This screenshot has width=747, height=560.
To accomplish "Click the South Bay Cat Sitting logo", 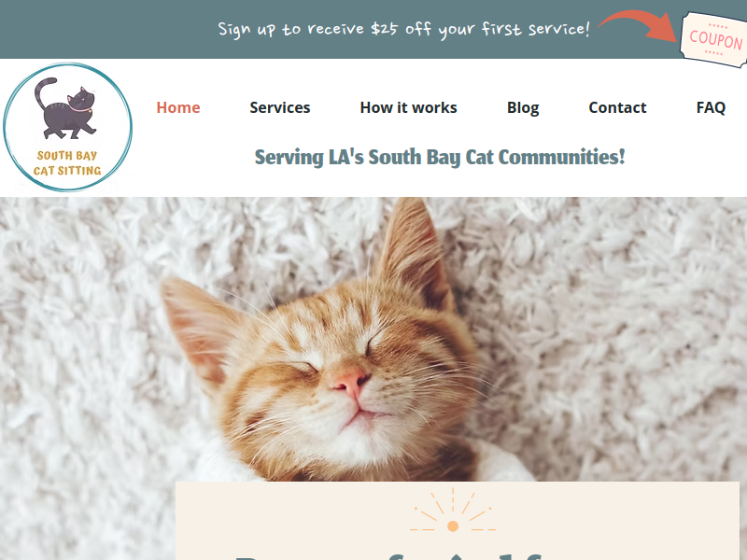I will (67, 127).
